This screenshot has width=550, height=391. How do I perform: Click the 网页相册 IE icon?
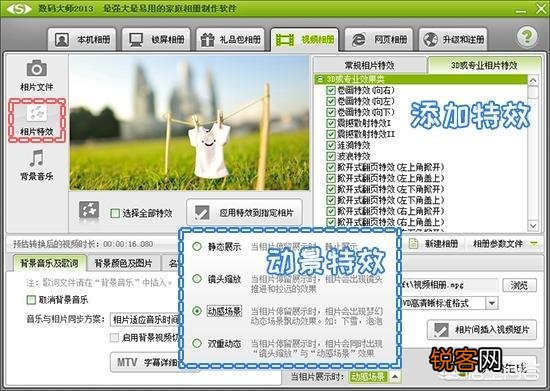click(x=358, y=40)
